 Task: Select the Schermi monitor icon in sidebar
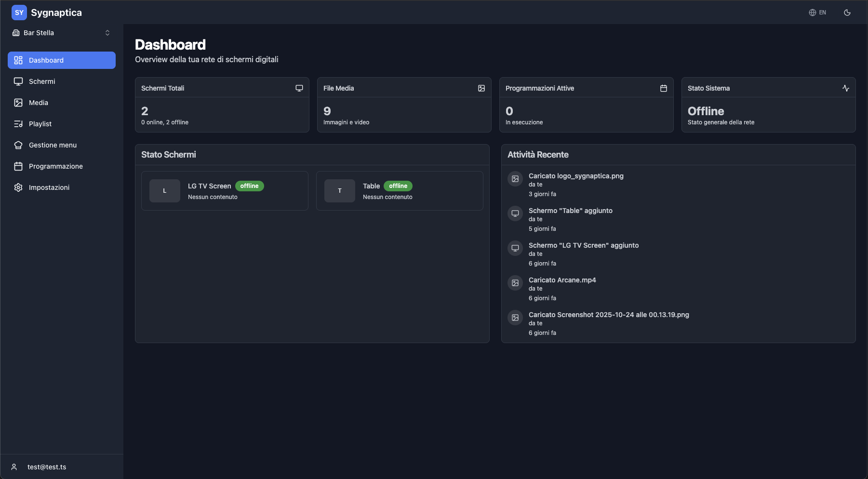point(18,81)
